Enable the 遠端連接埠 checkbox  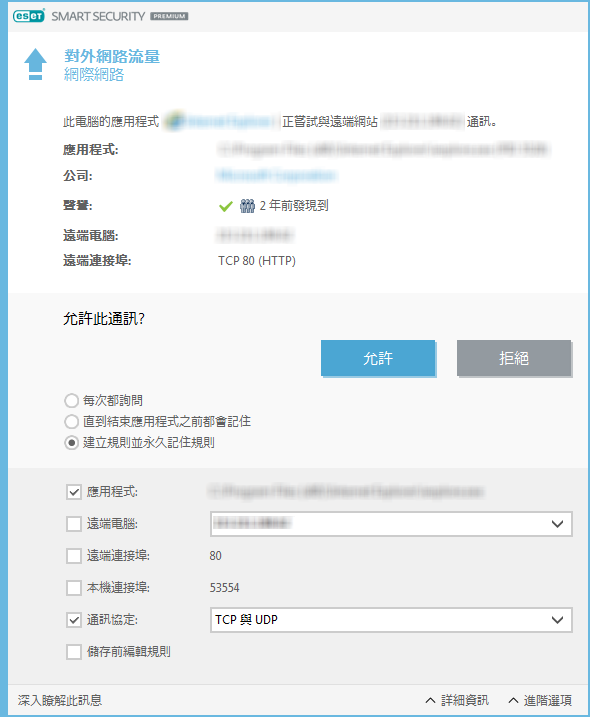74,556
